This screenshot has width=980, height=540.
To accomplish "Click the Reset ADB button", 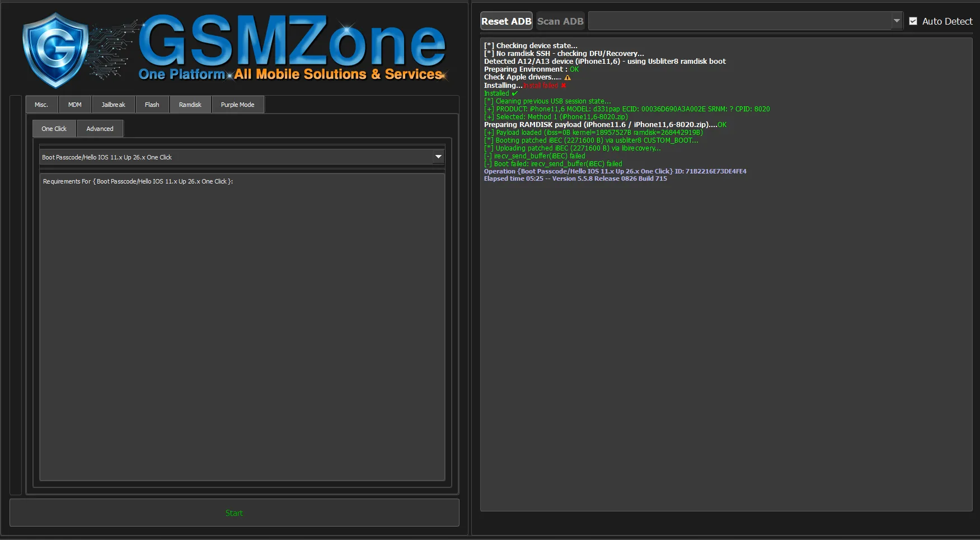I will tap(507, 21).
